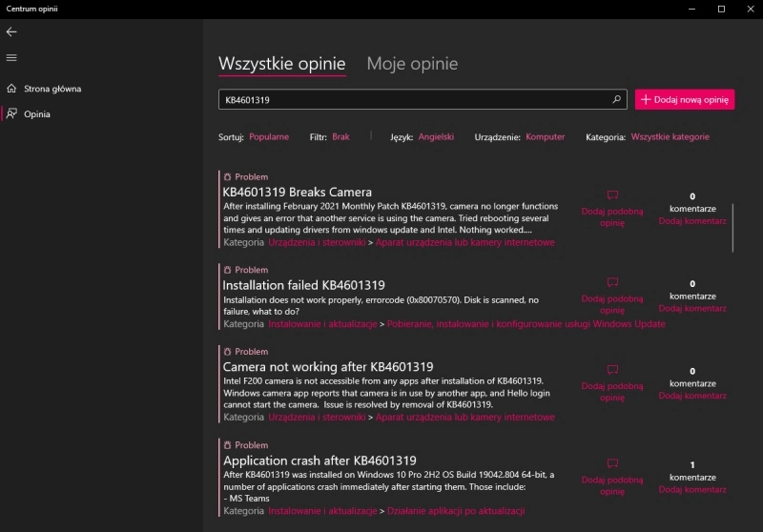Click upvote icon for KB4601319 Breaks Camera
Screen dimensions: 763x532
click(612, 195)
